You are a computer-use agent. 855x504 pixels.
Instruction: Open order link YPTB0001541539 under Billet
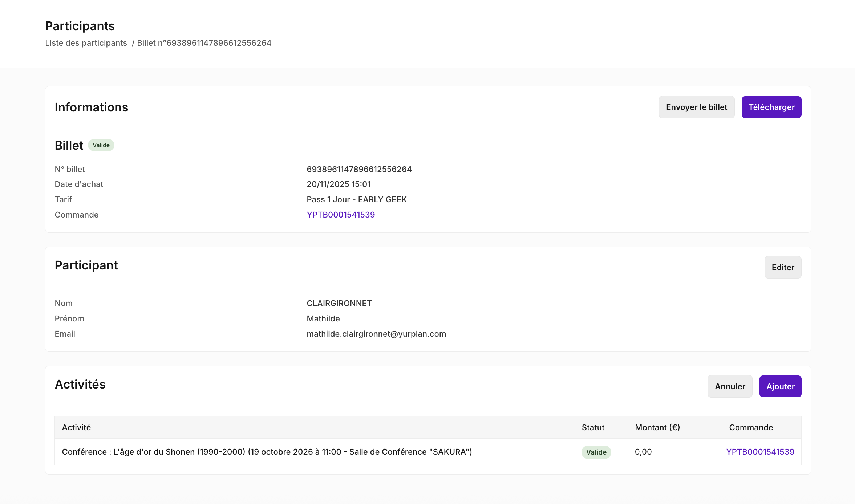(x=340, y=215)
